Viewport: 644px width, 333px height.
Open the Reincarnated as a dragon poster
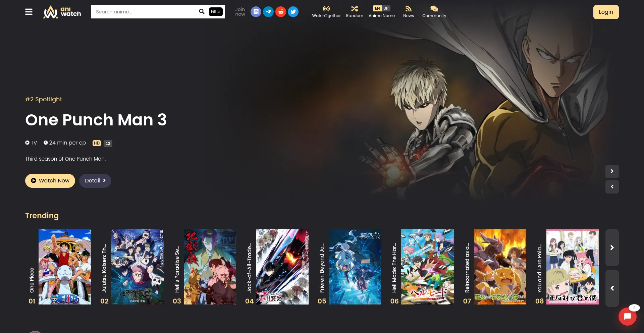click(500, 267)
